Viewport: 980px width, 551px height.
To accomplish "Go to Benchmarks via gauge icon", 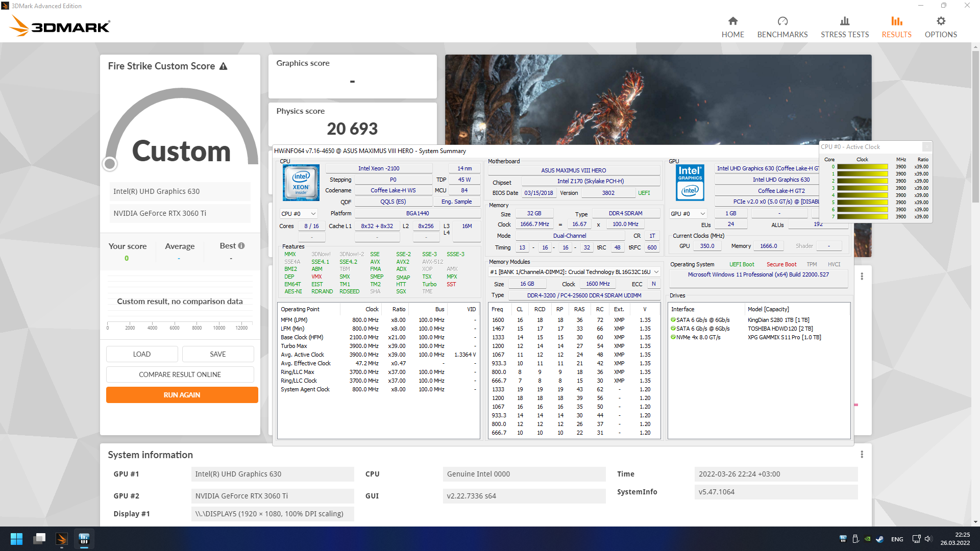I will pyautogui.click(x=782, y=21).
